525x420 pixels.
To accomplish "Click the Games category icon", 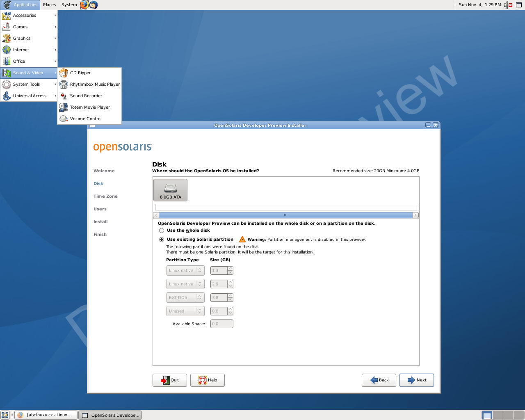I will [x=7, y=27].
